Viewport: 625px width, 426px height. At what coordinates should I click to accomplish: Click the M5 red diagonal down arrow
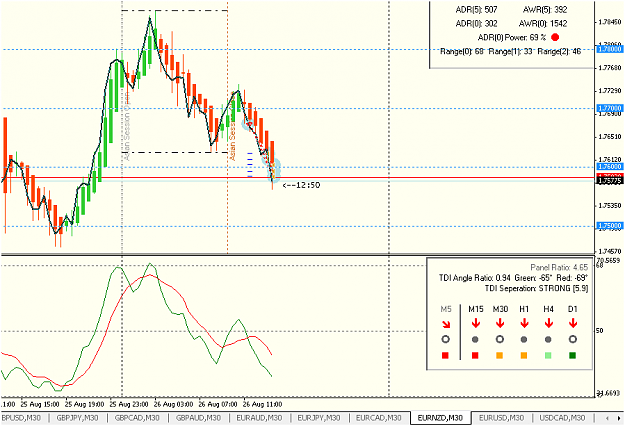pyautogui.click(x=446, y=323)
